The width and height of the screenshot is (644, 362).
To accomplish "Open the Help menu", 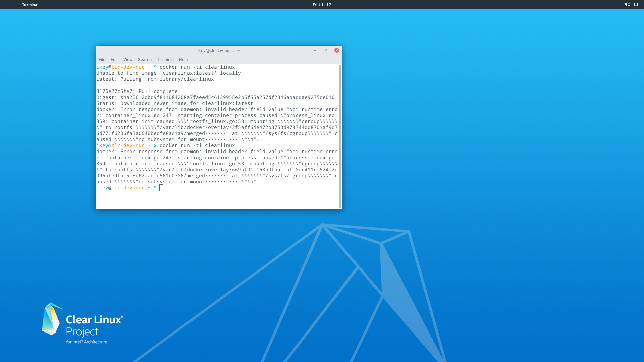I will point(183,60).
